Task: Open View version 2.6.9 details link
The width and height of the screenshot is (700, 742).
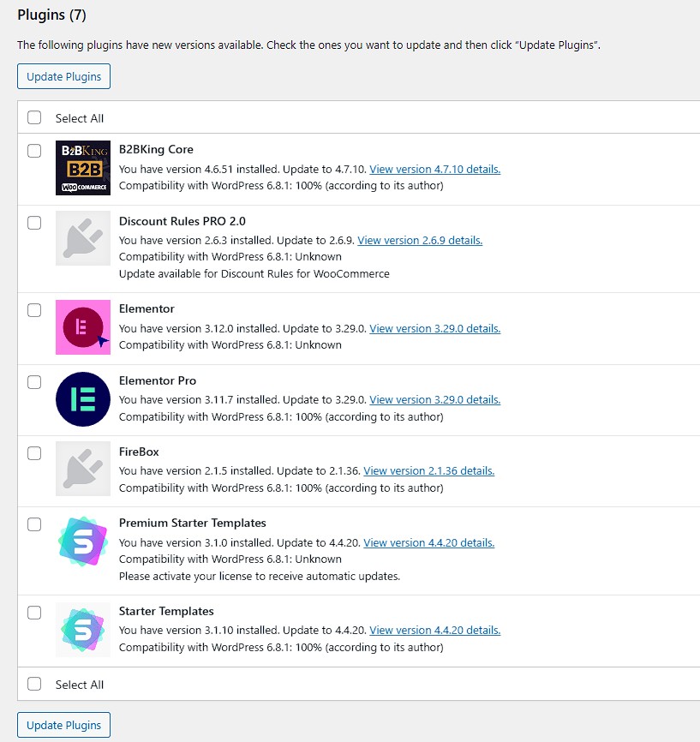Action: pyautogui.click(x=420, y=241)
